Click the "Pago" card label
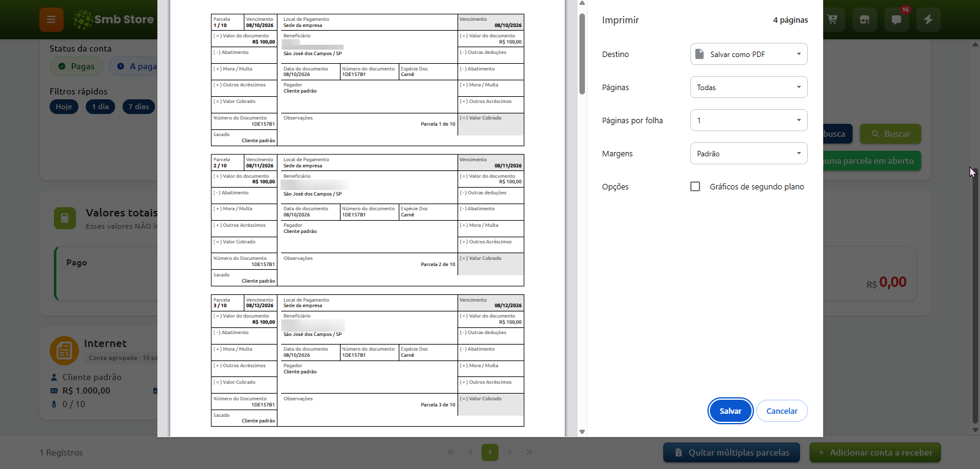The image size is (980, 469). coord(77,262)
